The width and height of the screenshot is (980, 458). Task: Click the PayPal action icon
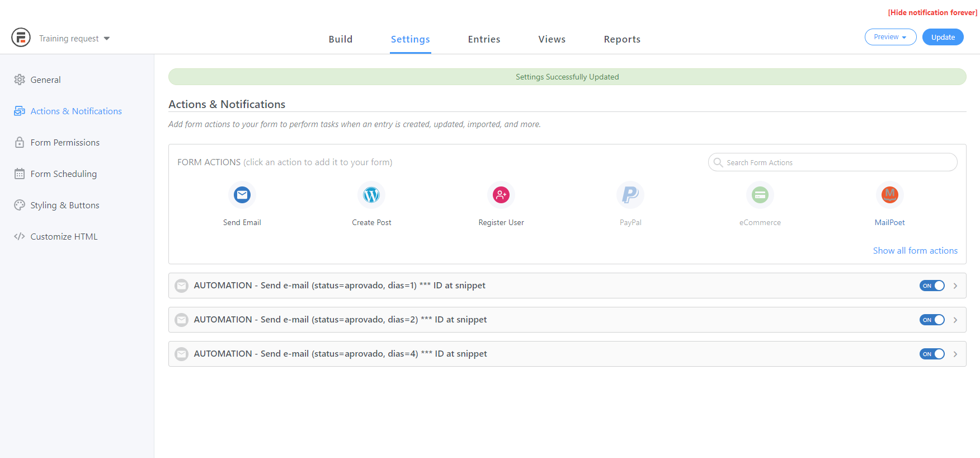(630, 195)
